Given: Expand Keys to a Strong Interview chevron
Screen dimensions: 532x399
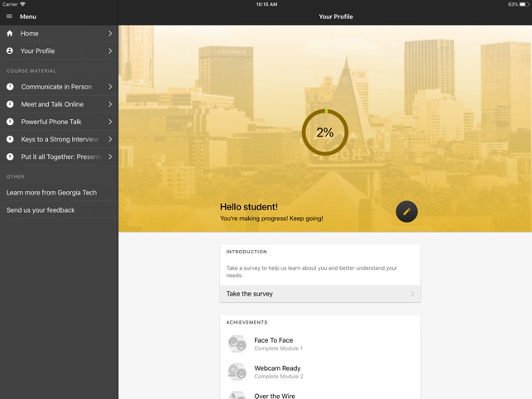Looking at the screenshot, I should click(x=110, y=139).
